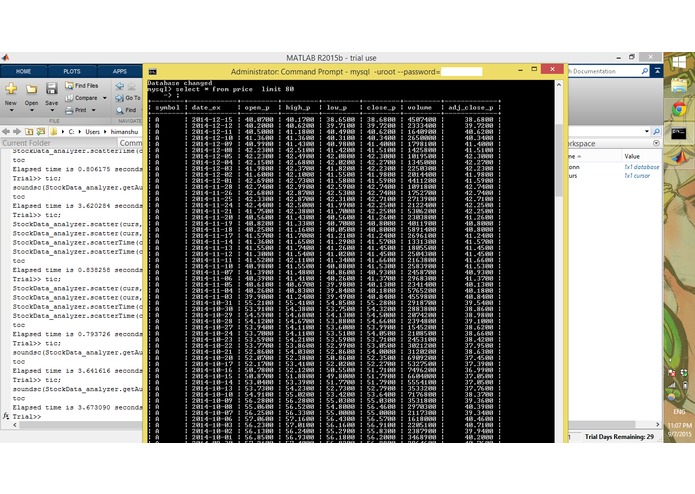The height and width of the screenshot is (494, 695).
Task: Select the Current Folder panel tab
Action: click(27, 143)
